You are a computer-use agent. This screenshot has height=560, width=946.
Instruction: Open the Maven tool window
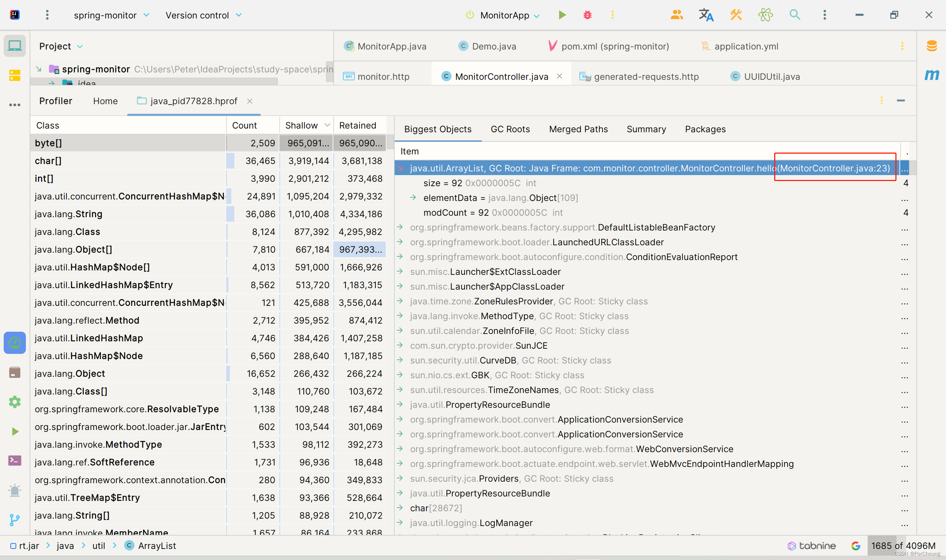coord(932,75)
